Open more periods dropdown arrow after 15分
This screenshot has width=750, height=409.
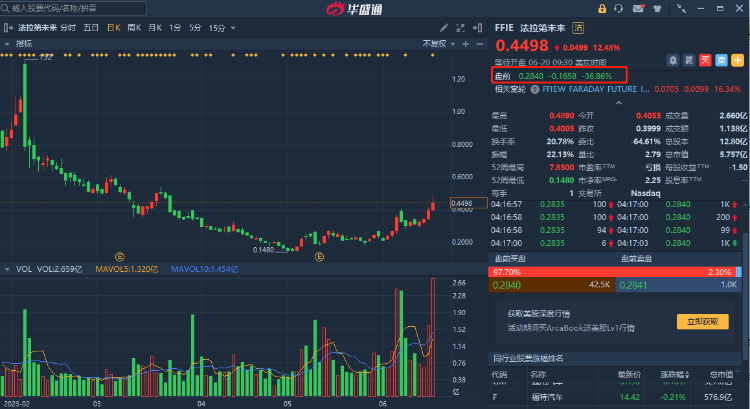click(233, 28)
